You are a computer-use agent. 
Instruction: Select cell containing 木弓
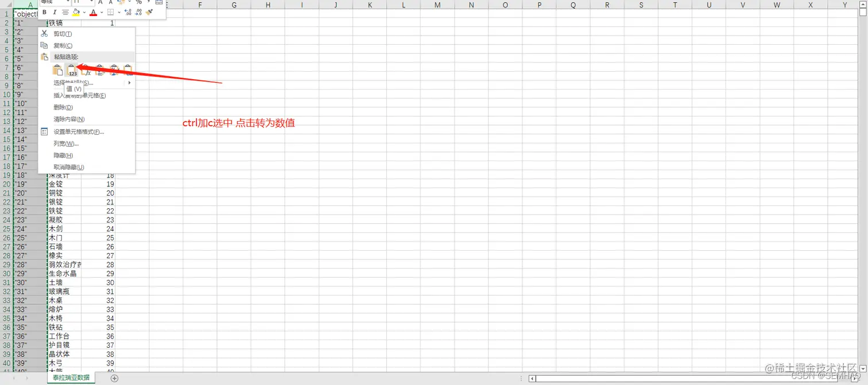click(x=64, y=363)
